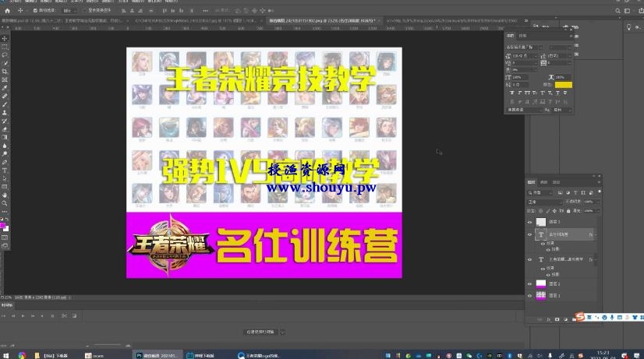Click the timeline split-at-playhead scissors icon

(x=64, y=316)
